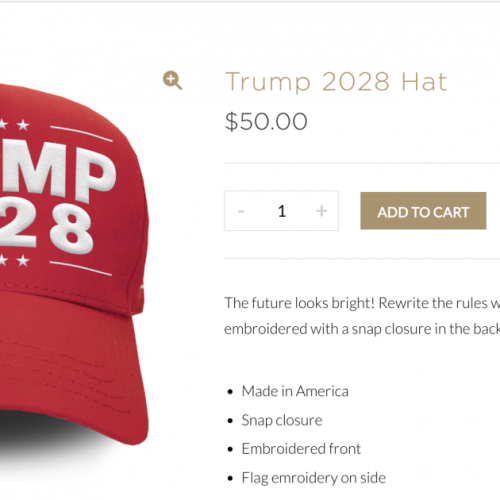The height and width of the screenshot is (500, 500).
Task: Click the description line starting 'The future looks bright'
Action: point(362,303)
